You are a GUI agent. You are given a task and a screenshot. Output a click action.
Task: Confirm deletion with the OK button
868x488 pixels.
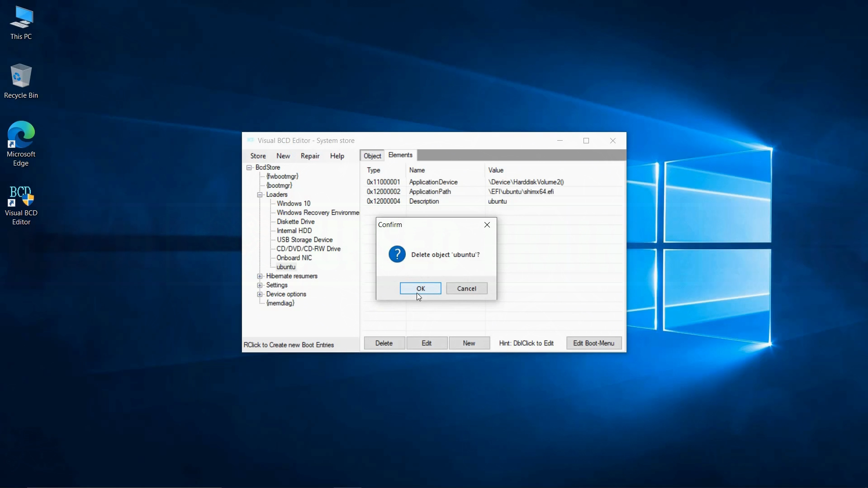(x=421, y=289)
